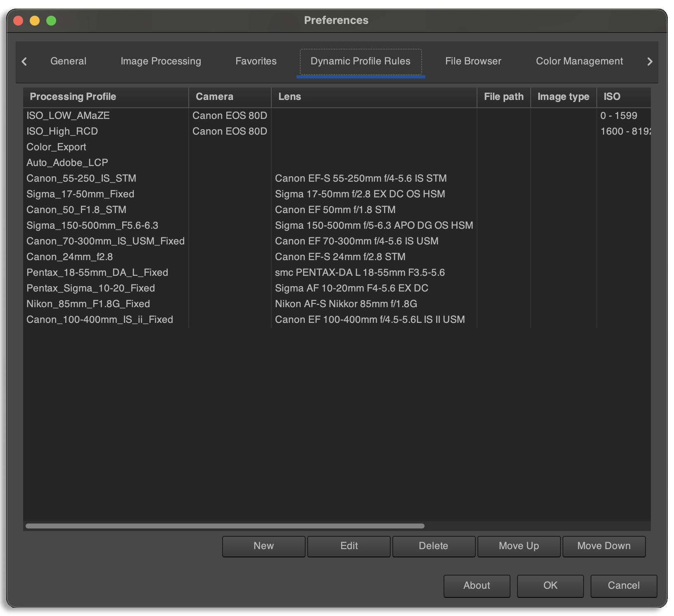Click Canon EOS 80D in ISO_LOW_AMaZE row

pyautogui.click(x=230, y=116)
